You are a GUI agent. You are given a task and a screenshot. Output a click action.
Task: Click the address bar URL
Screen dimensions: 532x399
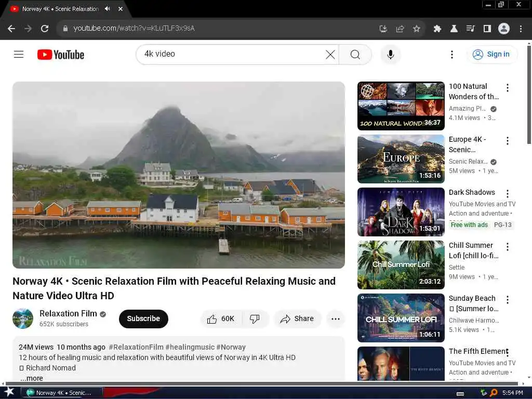pyautogui.click(x=134, y=28)
